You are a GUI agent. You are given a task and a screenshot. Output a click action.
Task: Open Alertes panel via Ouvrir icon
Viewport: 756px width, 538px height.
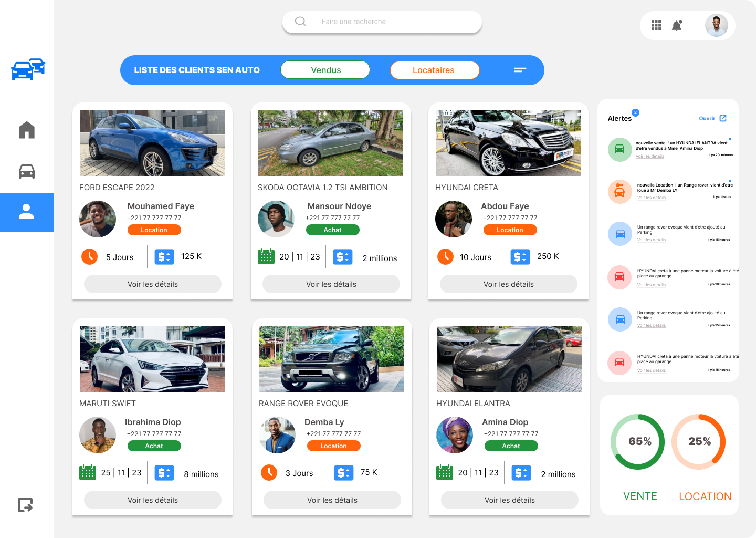coord(723,118)
